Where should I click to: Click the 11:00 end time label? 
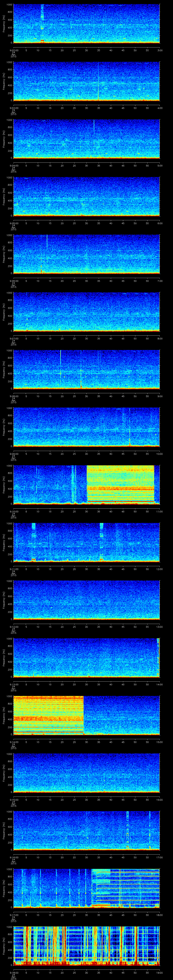(x=160, y=512)
